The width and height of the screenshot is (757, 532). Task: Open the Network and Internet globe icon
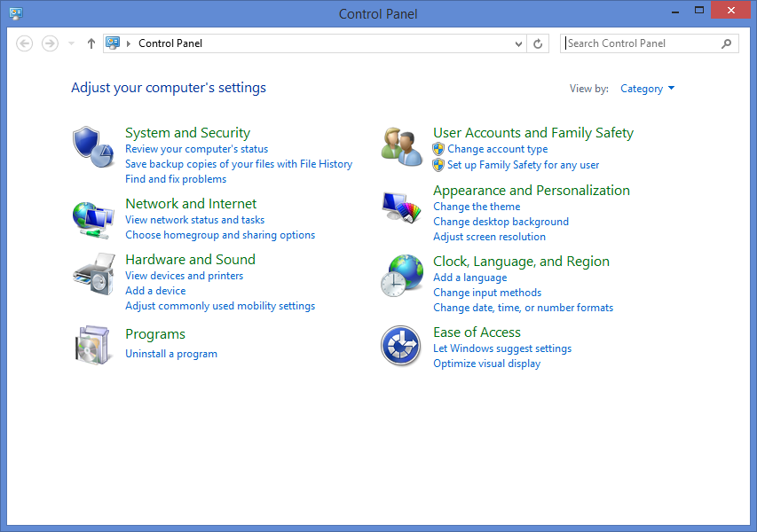(x=93, y=220)
